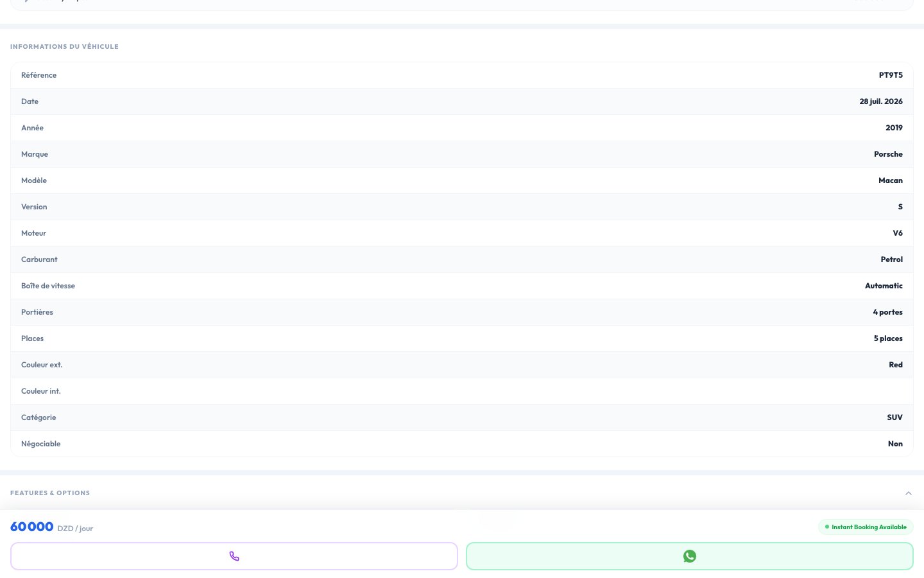Click the Version value S
This screenshot has width=924, height=578.
click(x=900, y=207)
